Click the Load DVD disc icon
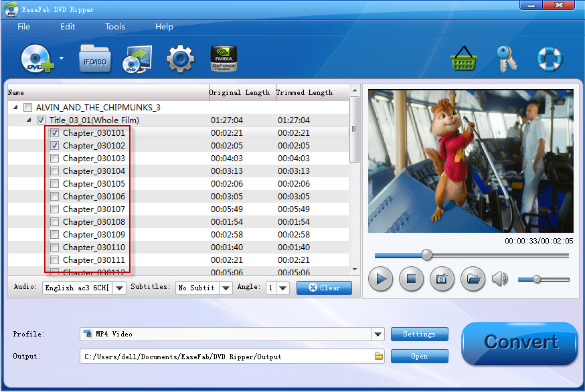The height and width of the screenshot is (392, 585). coord(37,59)
